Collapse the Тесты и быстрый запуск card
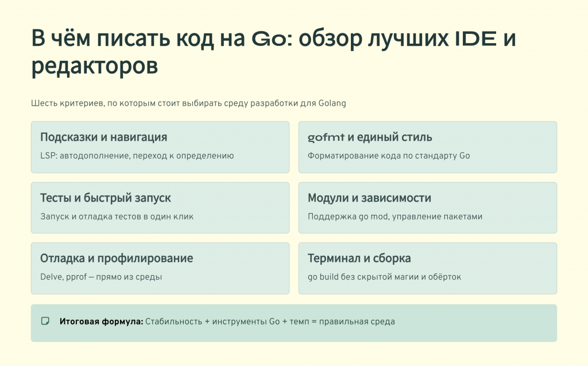 [160, 207]
